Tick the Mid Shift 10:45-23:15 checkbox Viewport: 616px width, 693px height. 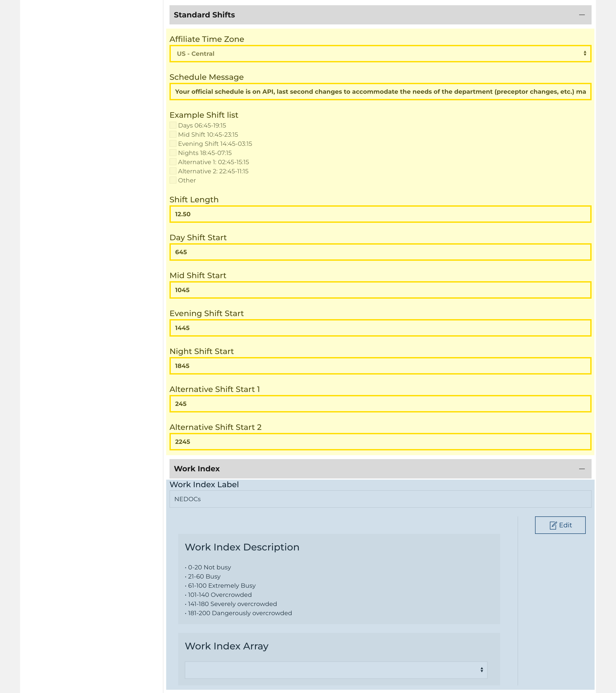pyautogui.click(x=173, y=135)
